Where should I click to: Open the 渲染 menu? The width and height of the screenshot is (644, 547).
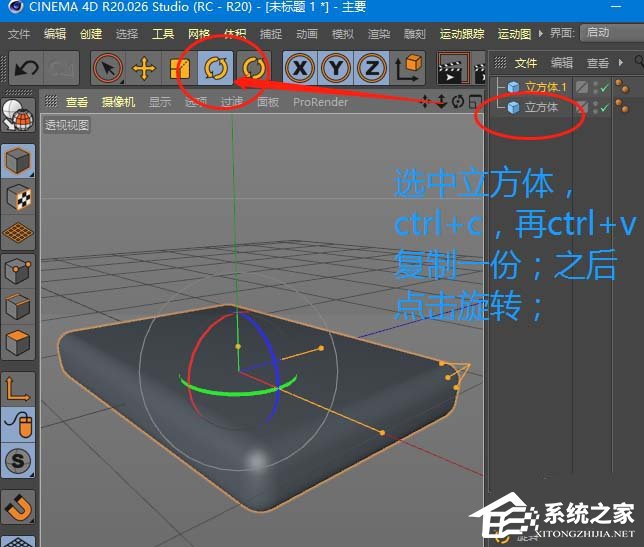pyautogui.click(x=379, y=34)
